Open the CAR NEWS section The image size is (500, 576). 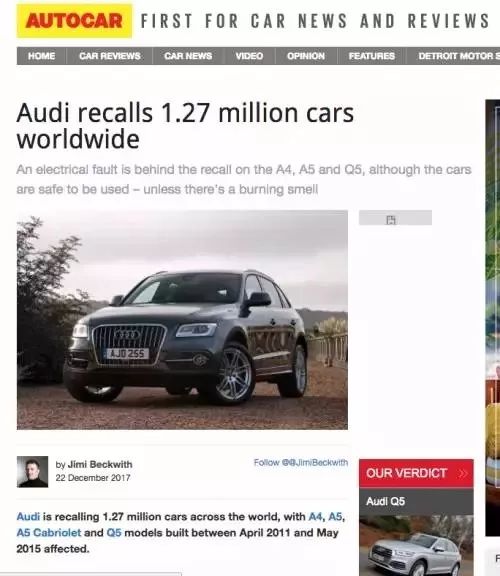point(188,56)
